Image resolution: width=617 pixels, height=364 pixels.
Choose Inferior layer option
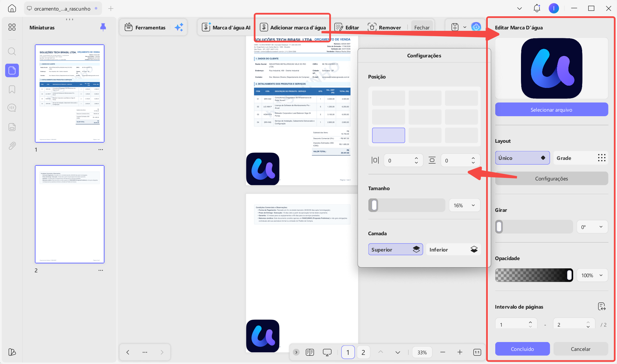coord(453,250)
